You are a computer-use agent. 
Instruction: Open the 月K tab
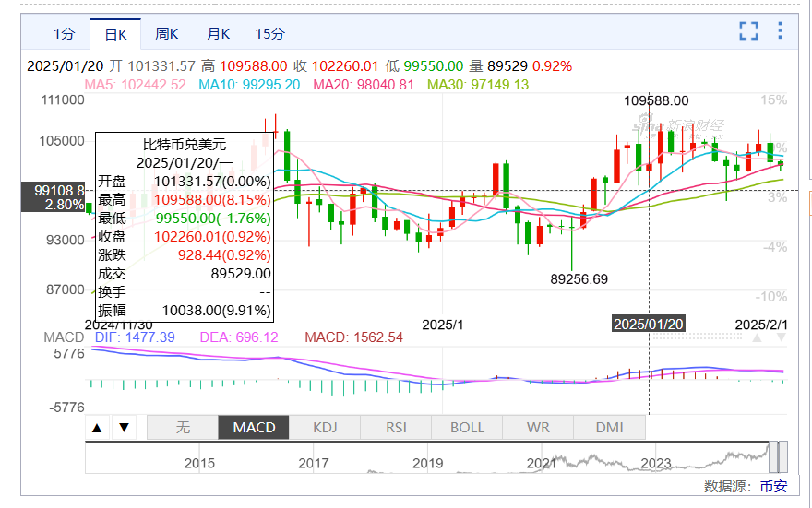(218, 34)
